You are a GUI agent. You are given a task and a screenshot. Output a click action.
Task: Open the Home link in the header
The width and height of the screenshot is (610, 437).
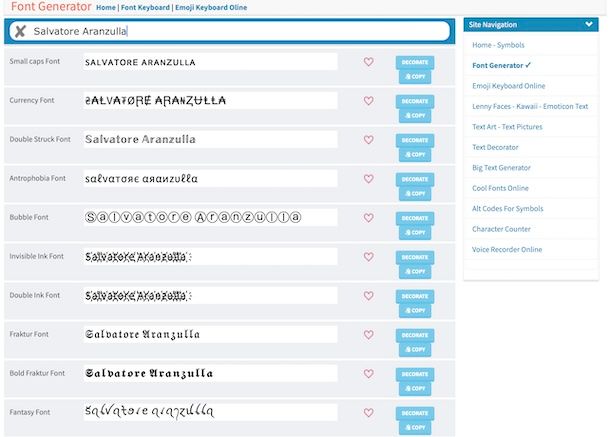click(106, 7)
